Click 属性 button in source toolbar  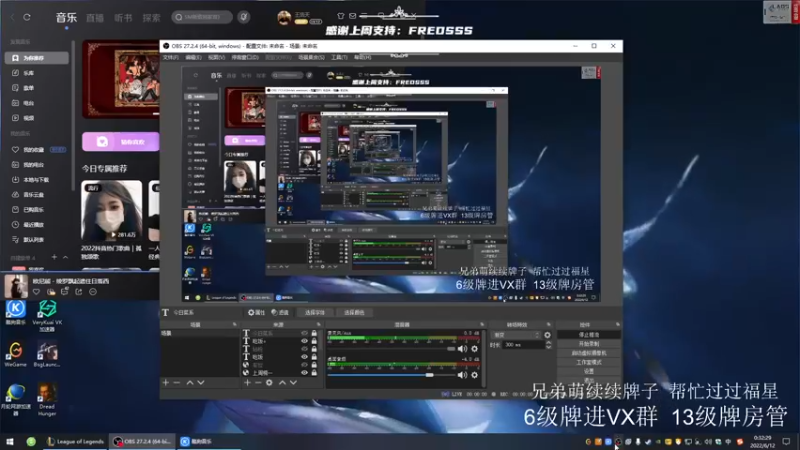pyautogui.click(x=256, y=312)
